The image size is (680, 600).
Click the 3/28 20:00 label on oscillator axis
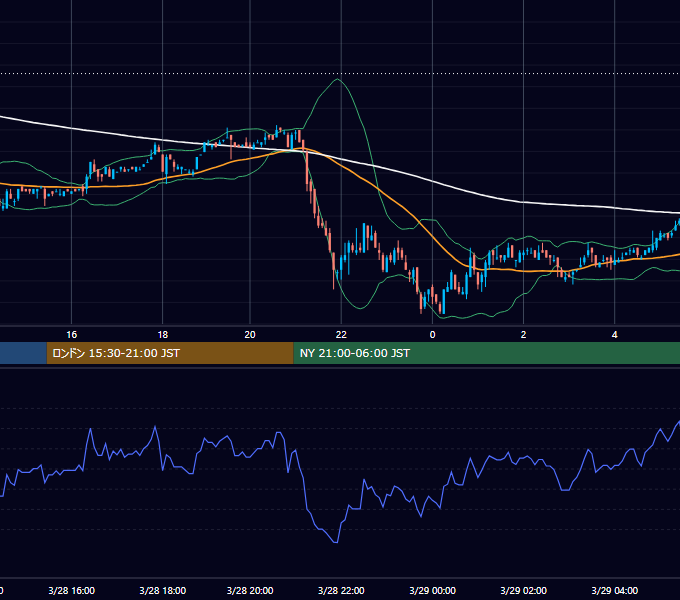250,590
